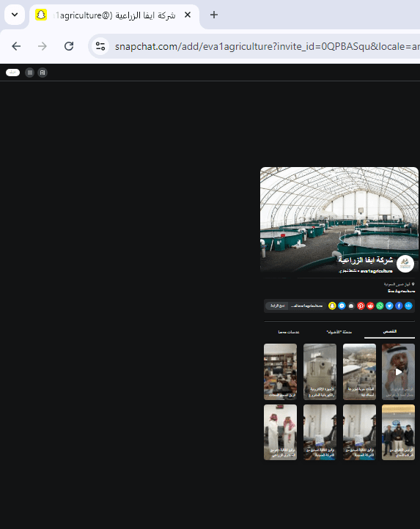Viewport: 420px width, 529px height.
Task: Play the story of man in white headdress
Action: [x=399, y=371]
